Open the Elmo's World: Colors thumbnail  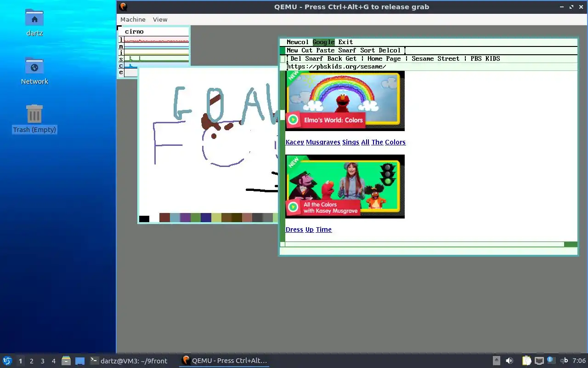pyautogui.click(x=345, y=101)
